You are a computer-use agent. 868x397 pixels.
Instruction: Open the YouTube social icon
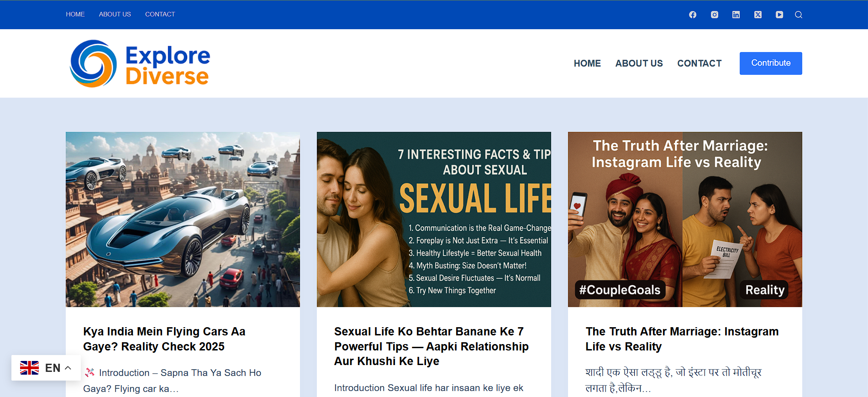[779, 15]
